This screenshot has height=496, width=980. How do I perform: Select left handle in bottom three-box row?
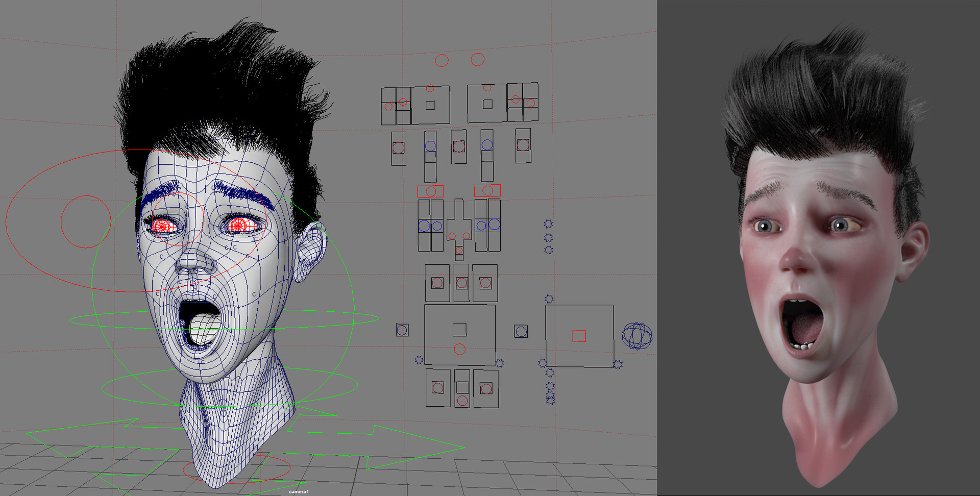click(x=437, y=388)
